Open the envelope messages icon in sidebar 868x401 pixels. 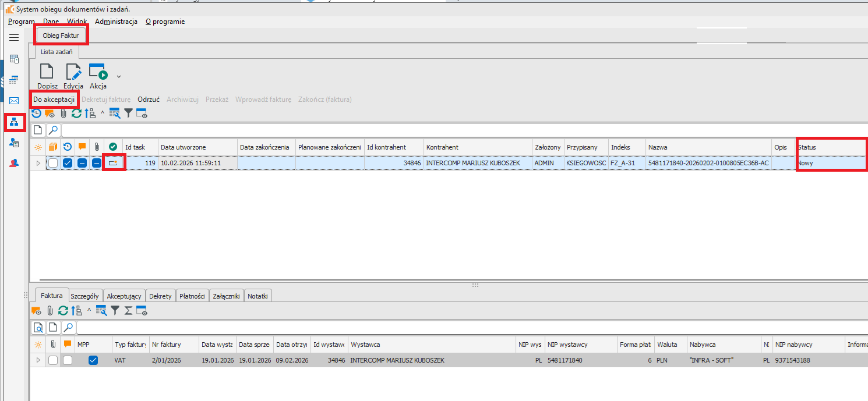(x=14, y=101)
